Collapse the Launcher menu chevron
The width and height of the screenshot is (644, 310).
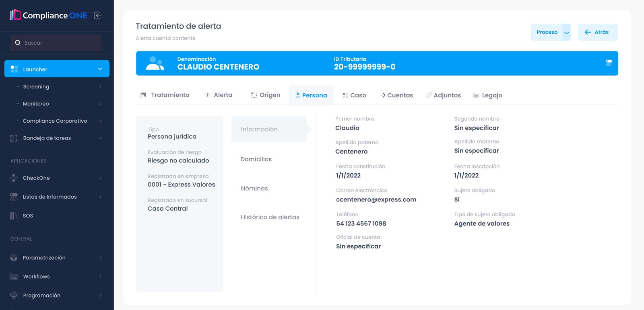(x=100, y=69)
